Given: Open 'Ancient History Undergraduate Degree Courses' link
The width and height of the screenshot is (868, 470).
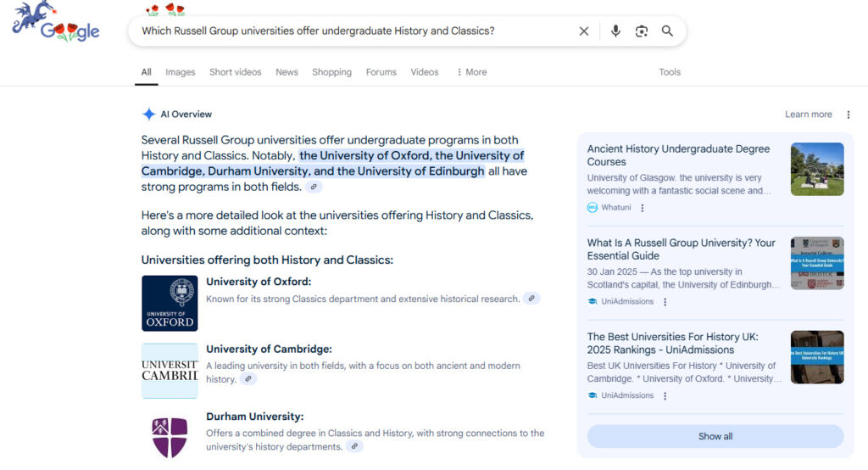Looking at the screenshot, I should coord(678,155).
